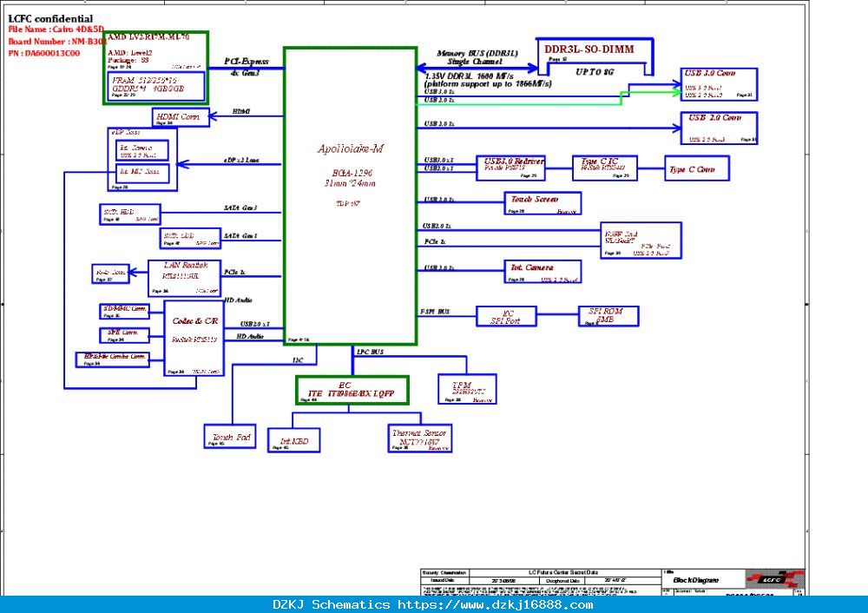The height and width of the screenshot is (613, 868).
Task: Select the EC ITE IT8986E/BX LQFP block
Action: point(352,391)
